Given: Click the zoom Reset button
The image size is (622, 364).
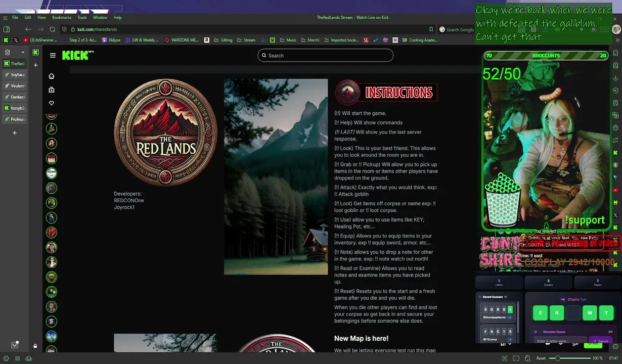Looking at the screenshot, I should [x=541, y=358].
